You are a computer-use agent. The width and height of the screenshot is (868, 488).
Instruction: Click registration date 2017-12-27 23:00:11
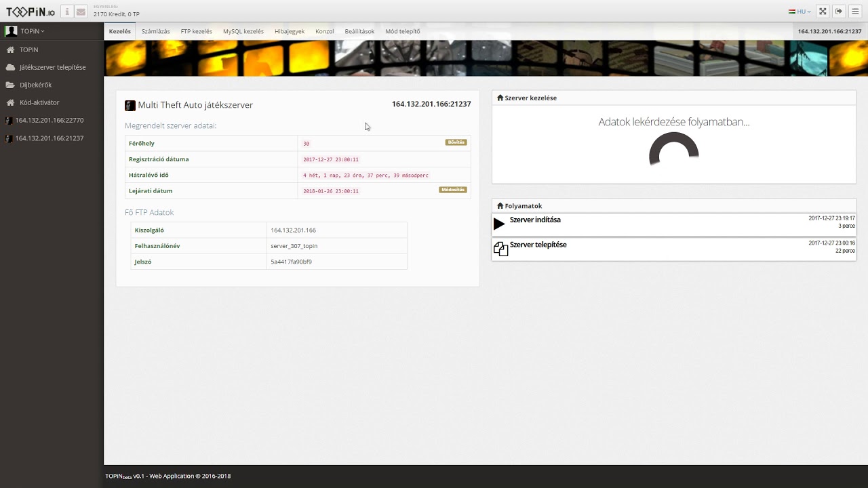(x=331, y=159)
